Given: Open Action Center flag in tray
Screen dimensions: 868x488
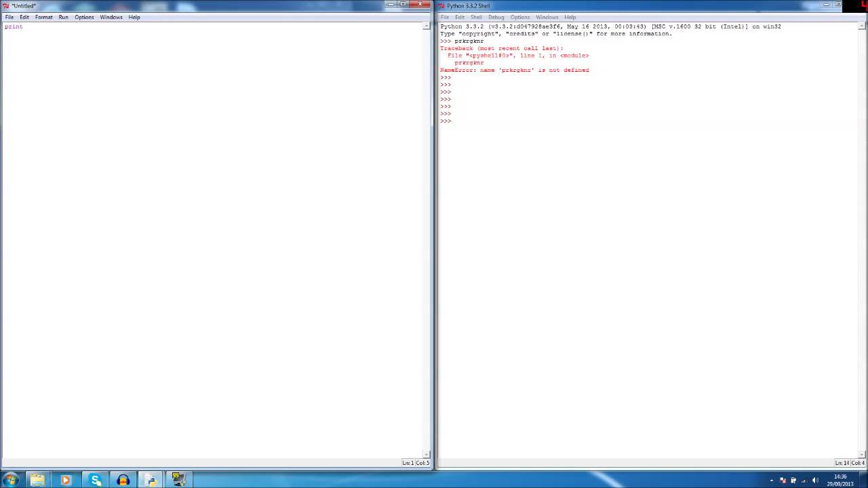Looking at the screenshot, I should 783,481.
